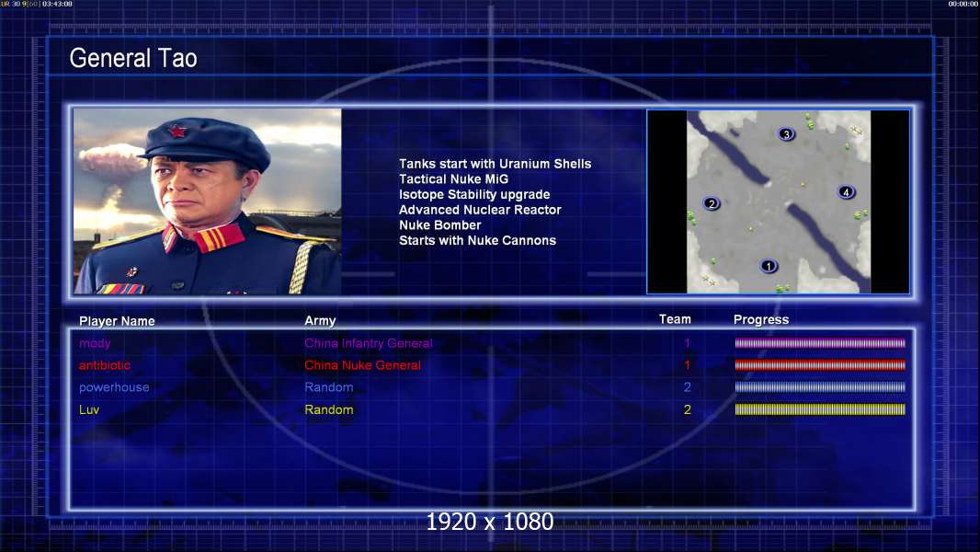Click powerhouse's Random army entry
This screenshot has width=980, height=552.
coord(329,387)
